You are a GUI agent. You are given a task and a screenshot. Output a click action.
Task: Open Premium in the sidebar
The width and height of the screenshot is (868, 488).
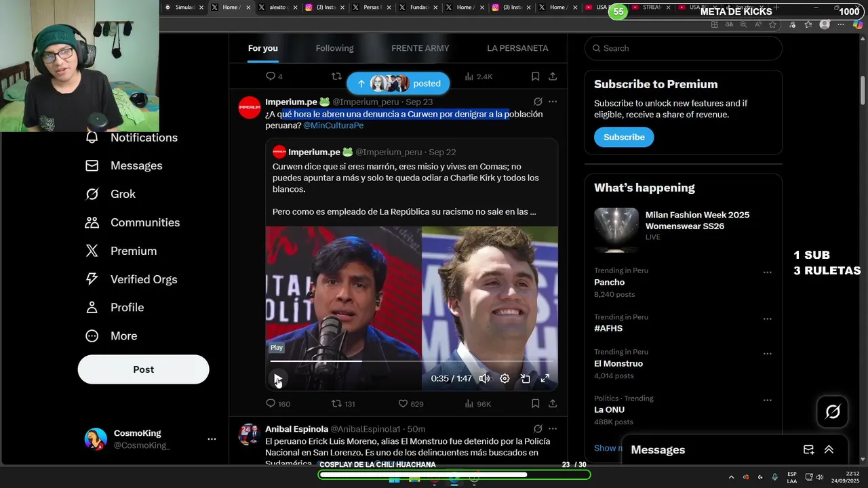(x=121, y=251)
